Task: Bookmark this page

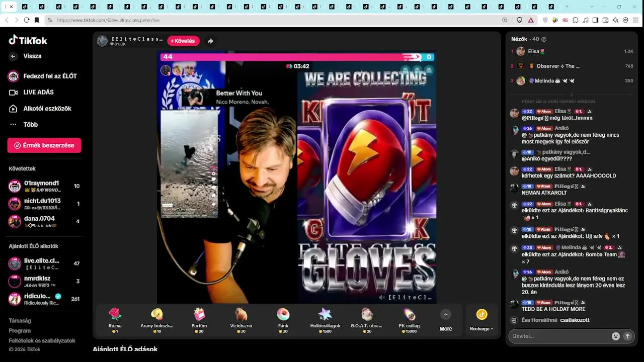Action: point(37,20)
